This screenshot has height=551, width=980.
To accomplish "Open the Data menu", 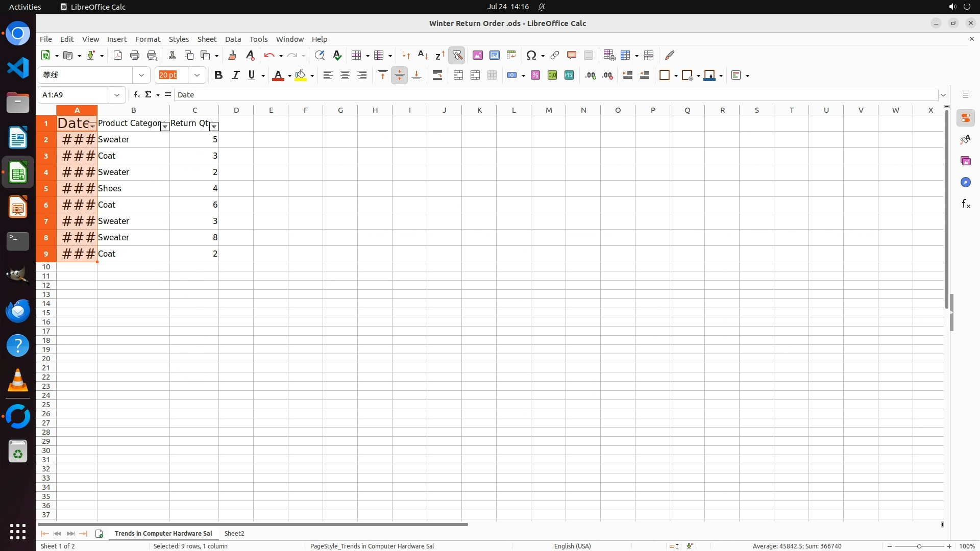I will click(x=233, y=39).
